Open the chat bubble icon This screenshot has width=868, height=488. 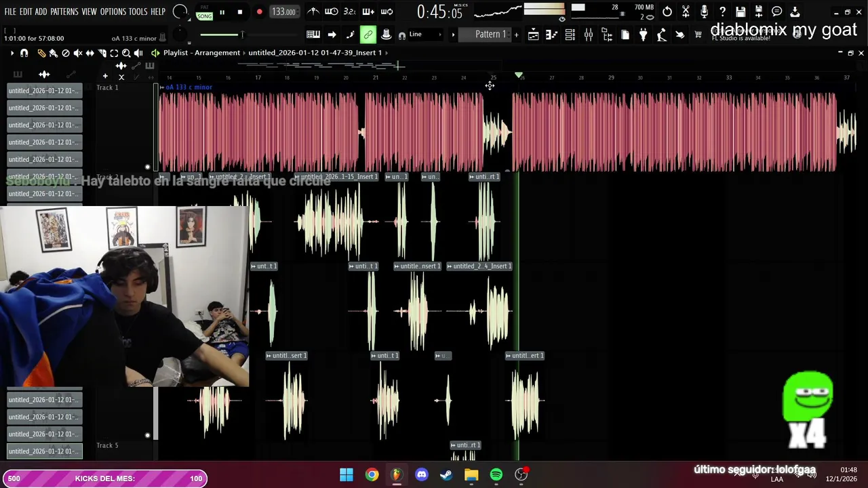(x=777, y=12)
